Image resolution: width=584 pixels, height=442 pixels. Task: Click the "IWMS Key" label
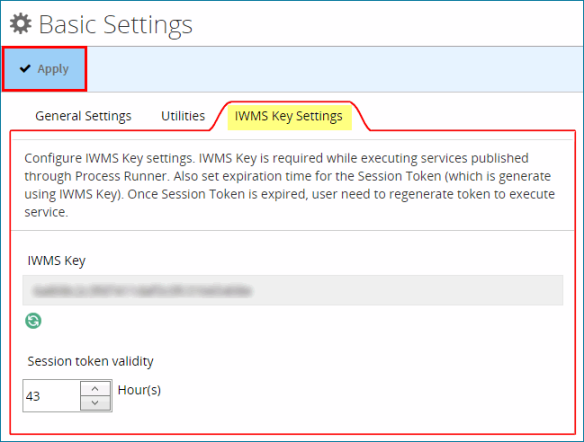[57, 261]
